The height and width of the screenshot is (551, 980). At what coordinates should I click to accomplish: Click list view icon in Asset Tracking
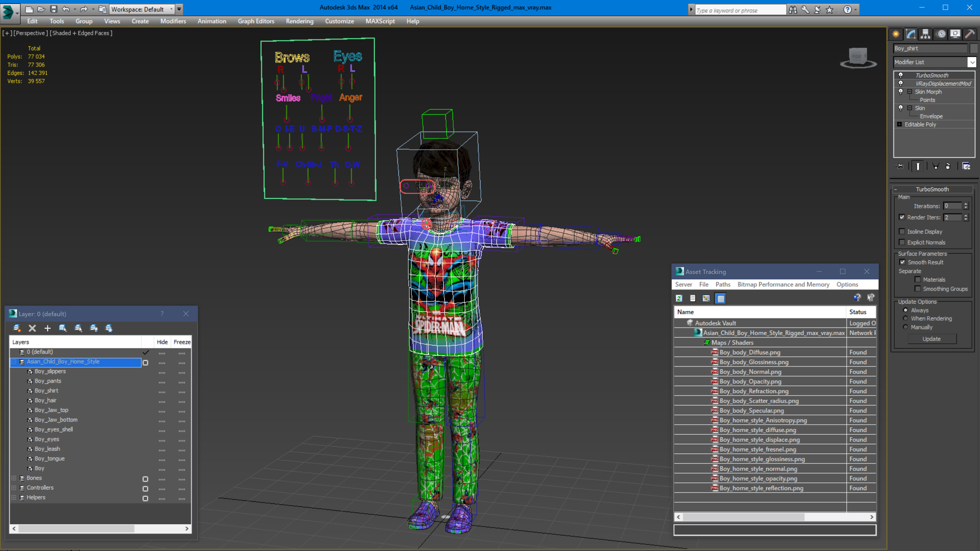tap(693, 298)
